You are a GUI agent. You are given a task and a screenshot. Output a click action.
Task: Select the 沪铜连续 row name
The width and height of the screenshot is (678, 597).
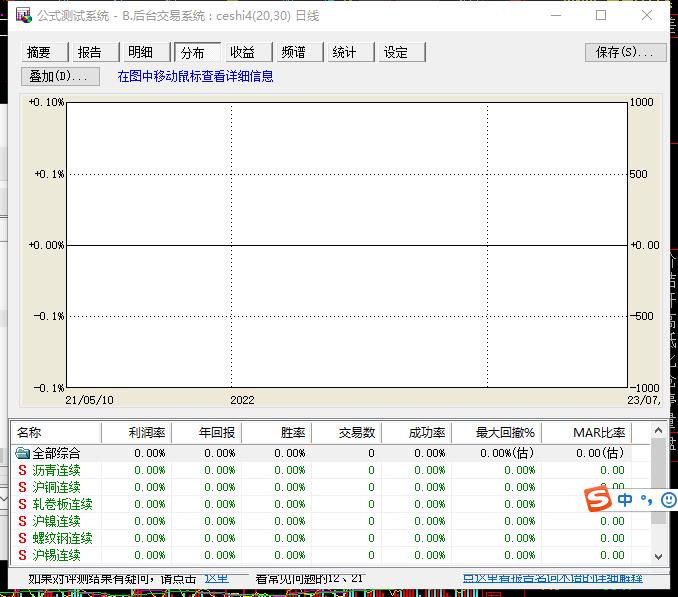pyautogui.click(x=56, y=487)
